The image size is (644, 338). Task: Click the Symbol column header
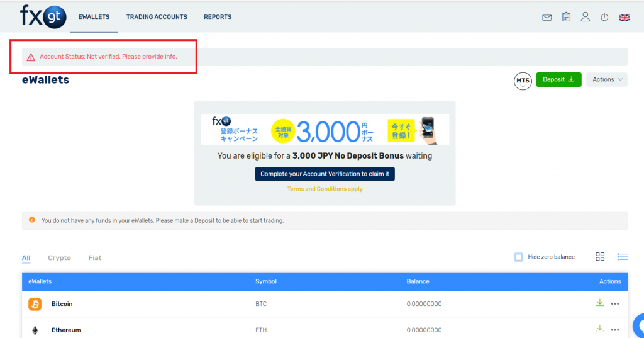pos(266,282)
